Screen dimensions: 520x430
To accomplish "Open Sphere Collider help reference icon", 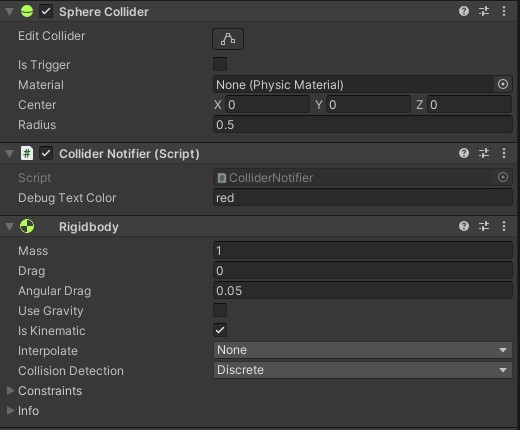I will coord(464,11).
